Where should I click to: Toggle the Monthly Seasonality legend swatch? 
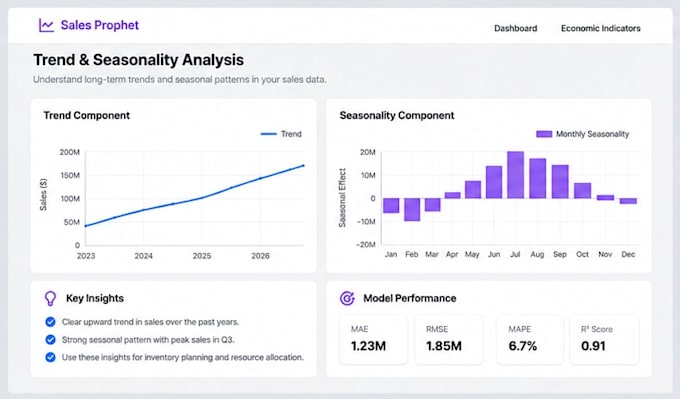coord(544,134)
